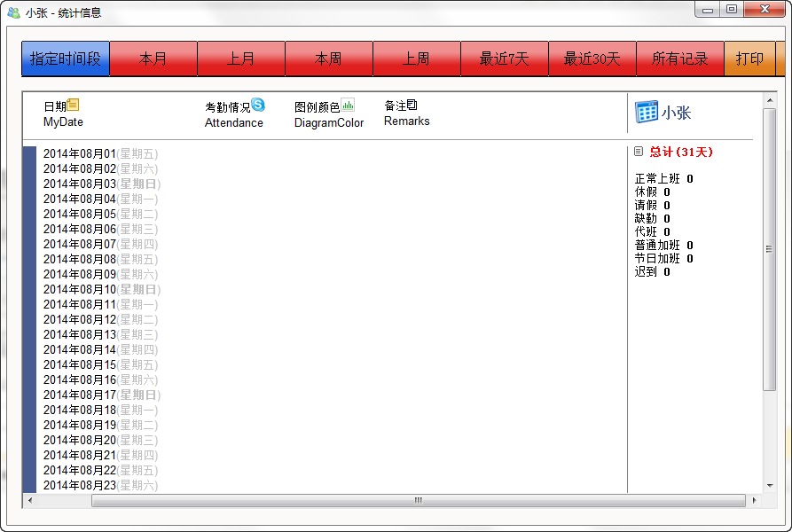
Task: Select the date row 2014年08月01日
Action: 98,153
